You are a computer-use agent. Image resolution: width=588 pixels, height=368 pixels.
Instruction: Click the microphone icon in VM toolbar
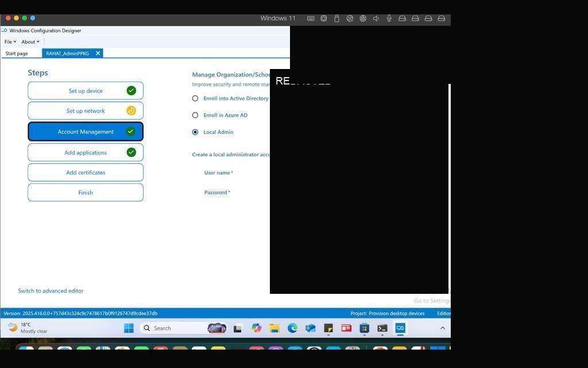[x=389, y=18]
